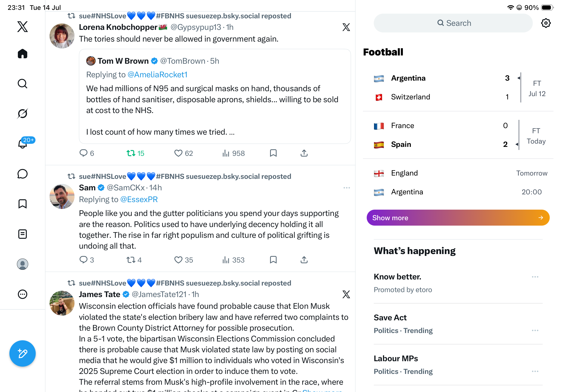Open search settings gear icon
This screenshot has width=561, height=392.
545,23
